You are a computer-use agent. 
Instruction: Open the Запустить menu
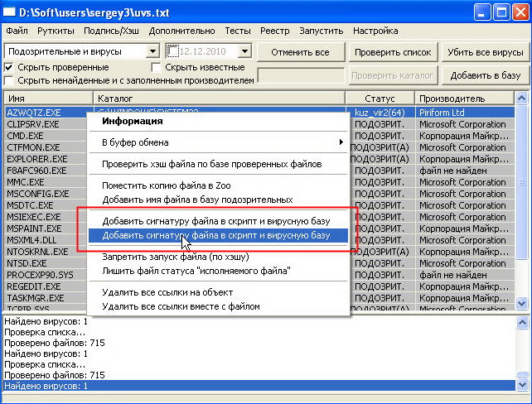[x=321, y=31]
